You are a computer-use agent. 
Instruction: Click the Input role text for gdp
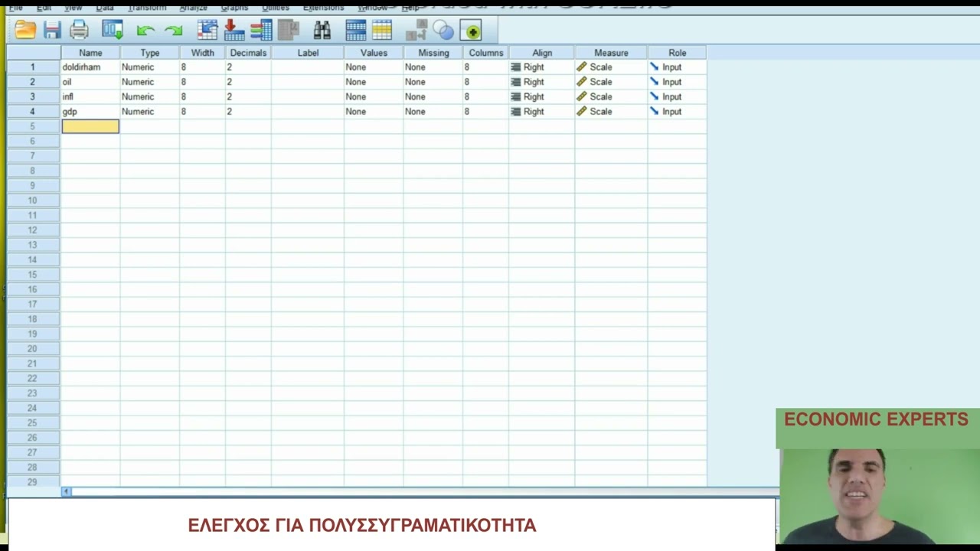672,112
